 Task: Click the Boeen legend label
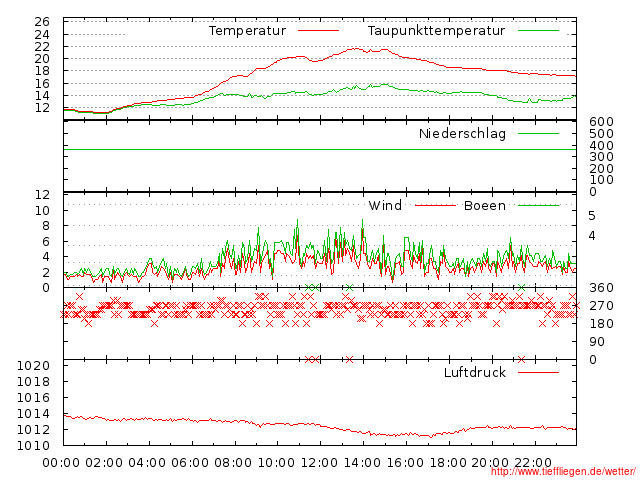485,205
